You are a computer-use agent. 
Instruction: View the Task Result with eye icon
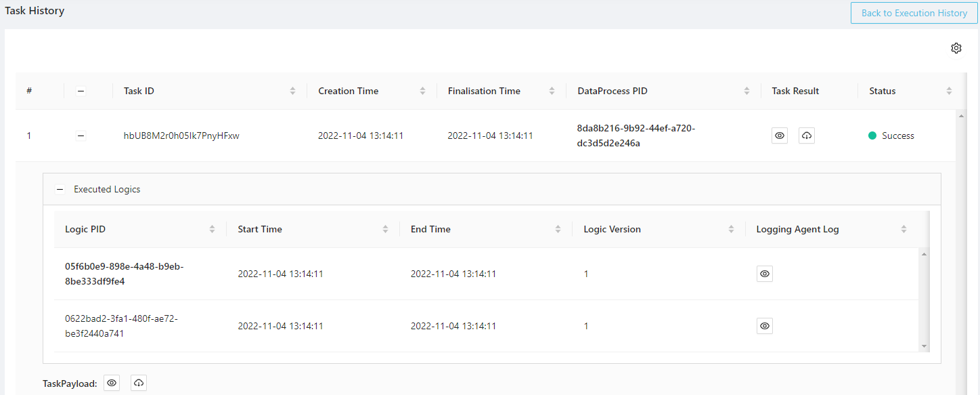coord(780,136)
